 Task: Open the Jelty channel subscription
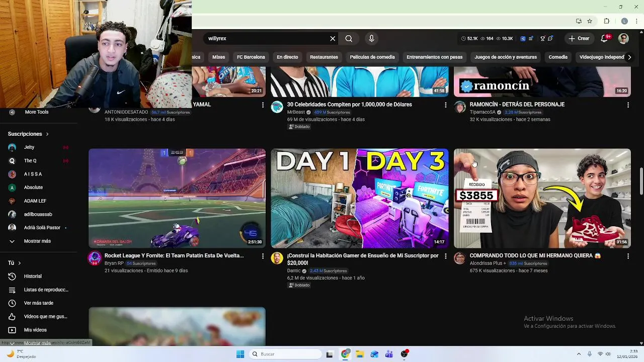click(38, 147)
